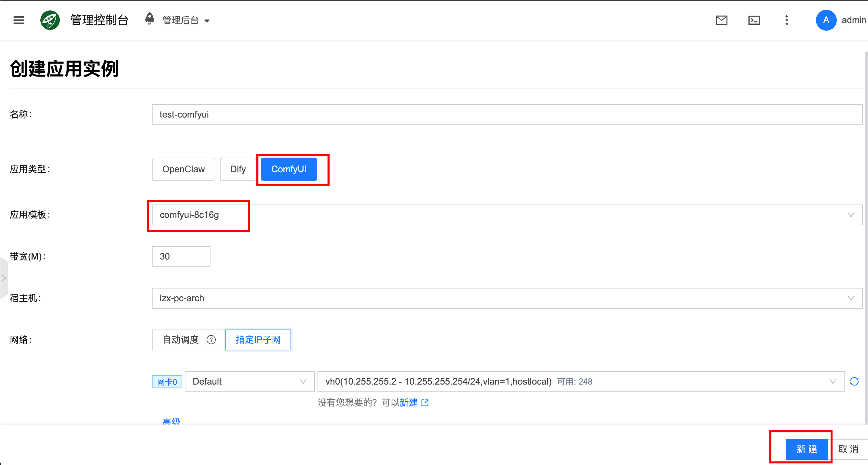Image resolution: width=868 pixels, height=465 pixels.
Task: Expand the collapsed left sidebar handle
Action: pos(4,278)
